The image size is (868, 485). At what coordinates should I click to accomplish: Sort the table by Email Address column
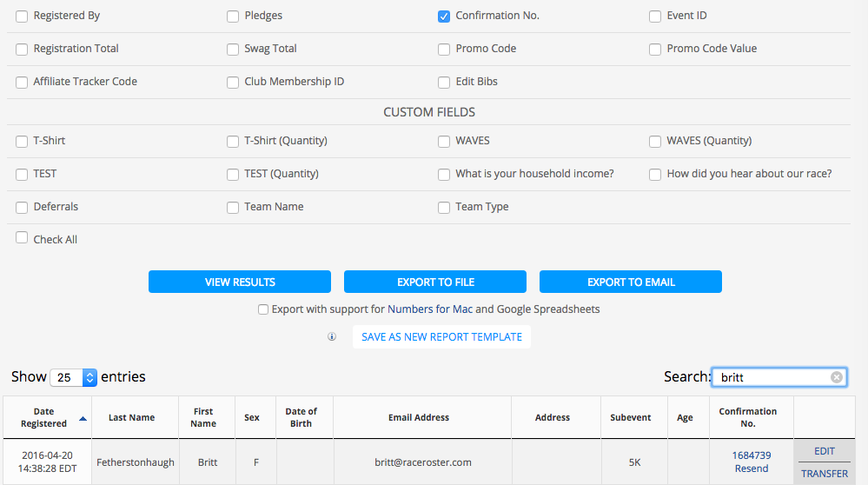tap(419, 417)
